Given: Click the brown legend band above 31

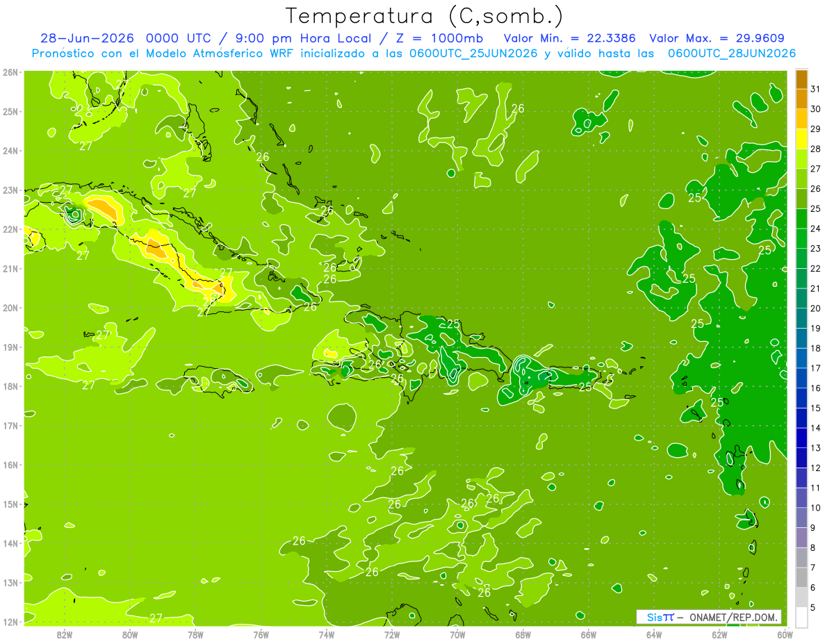Looking at the screenshot, I should coord(801,79).
